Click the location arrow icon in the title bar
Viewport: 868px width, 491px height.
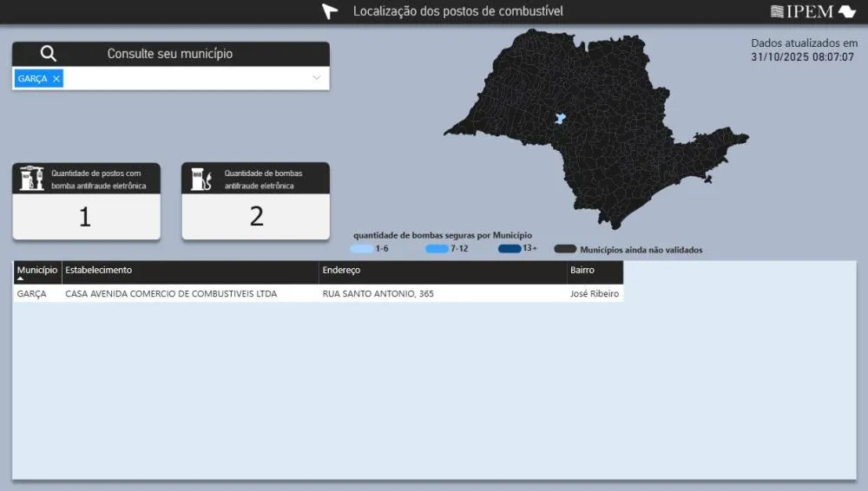[329, 11]
